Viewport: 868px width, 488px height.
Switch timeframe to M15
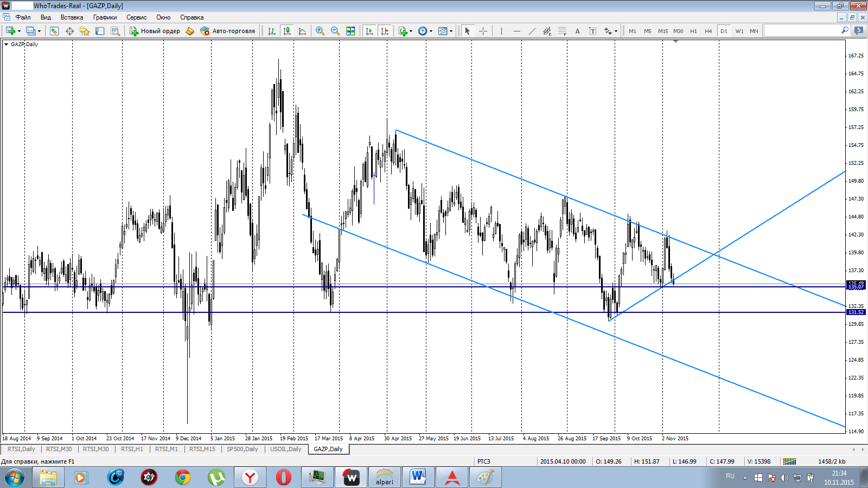tap(663, 31)
